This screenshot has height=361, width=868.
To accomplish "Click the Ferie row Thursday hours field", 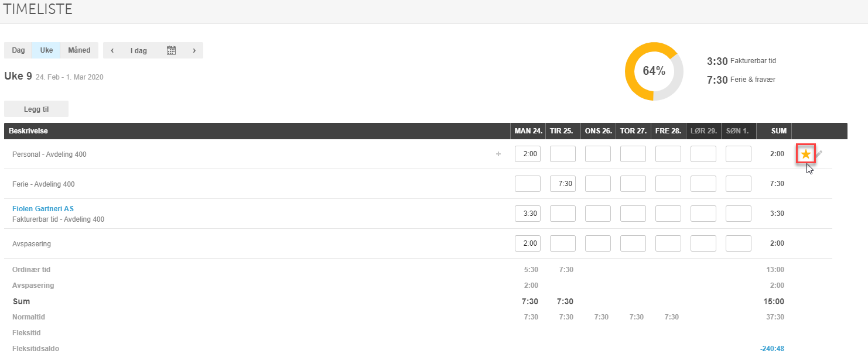I will 633,184.
